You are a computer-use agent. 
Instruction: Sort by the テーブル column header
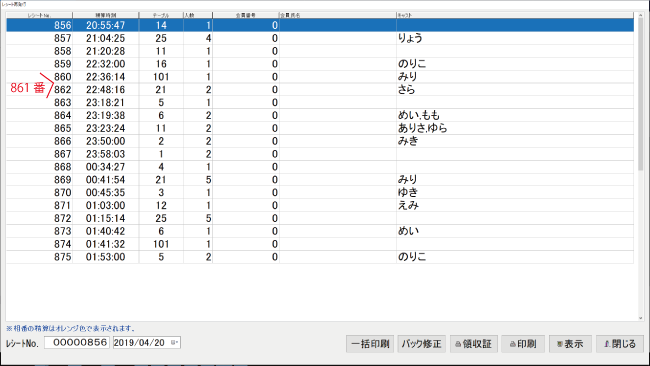(161, 15)
